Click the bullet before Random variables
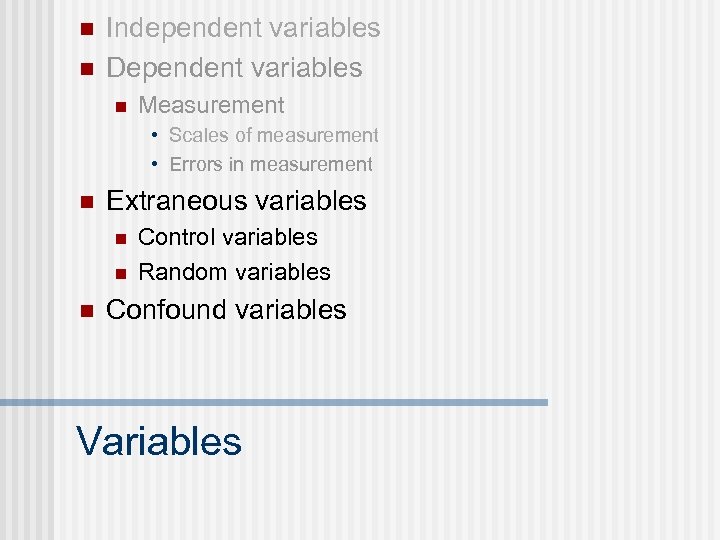 click(x=119, y=272)
